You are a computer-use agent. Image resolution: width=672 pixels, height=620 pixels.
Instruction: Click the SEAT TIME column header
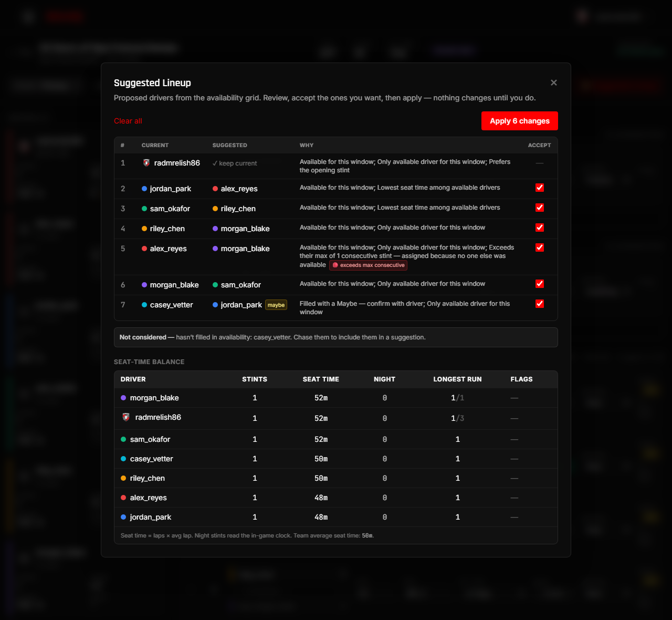click(321, 379)
